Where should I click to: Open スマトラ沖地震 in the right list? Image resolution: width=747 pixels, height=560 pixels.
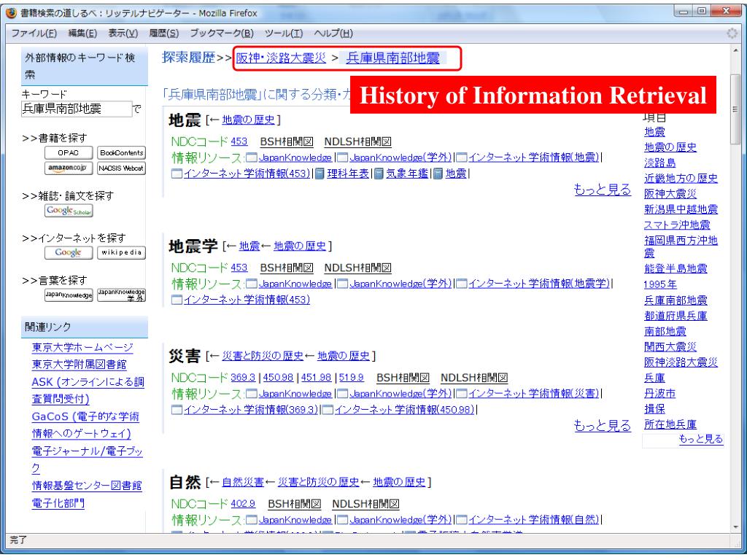point(677,225)
